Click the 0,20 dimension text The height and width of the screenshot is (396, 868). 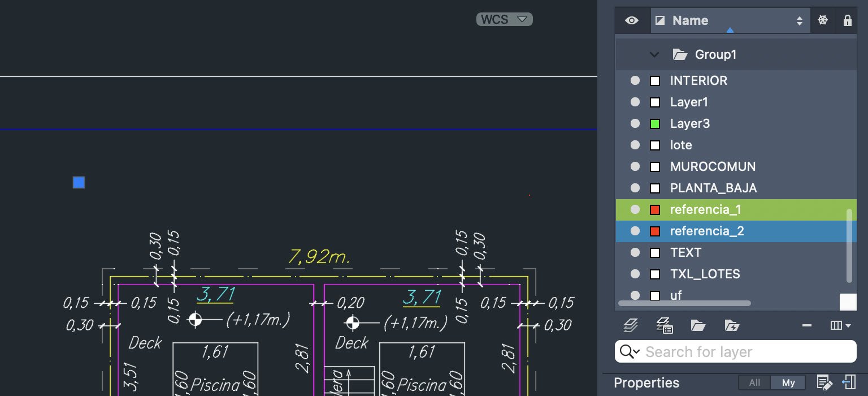(350, 303)
